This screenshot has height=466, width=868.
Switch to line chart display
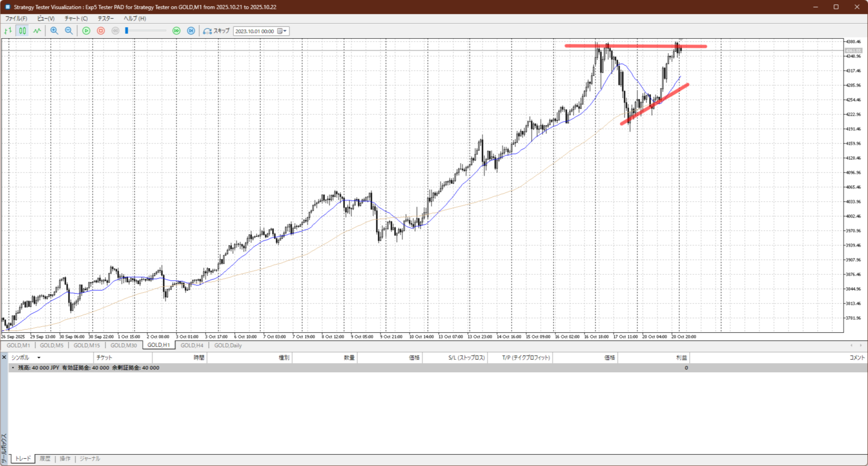pyautogui.click(x=37, y=31)
